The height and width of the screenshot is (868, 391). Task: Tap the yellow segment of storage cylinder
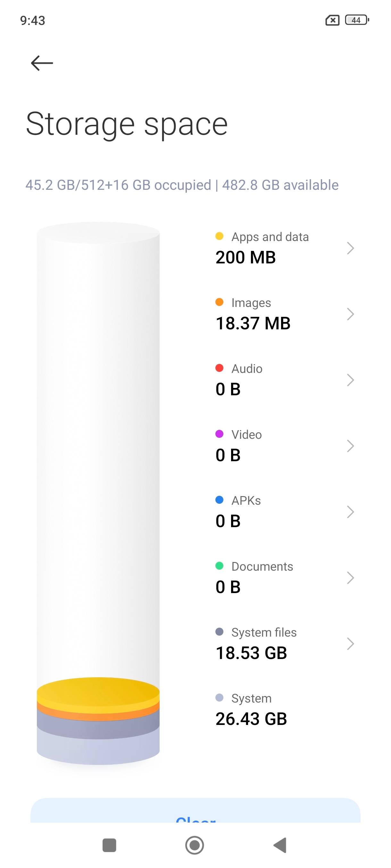point(98,691)
